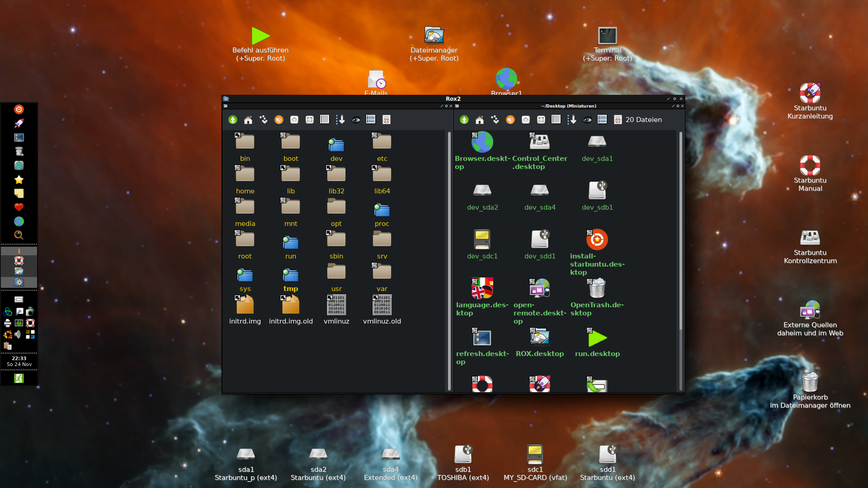Open the media folder
Image resolution: width=868 pixels, height=488 pixels.
coord(245,212)
